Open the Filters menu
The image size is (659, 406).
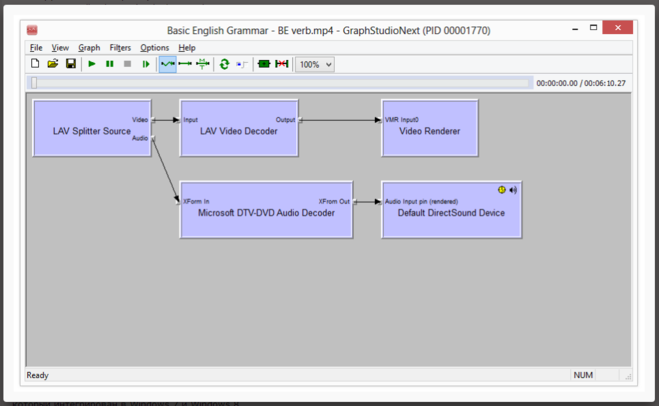click(x=120, y=47)
